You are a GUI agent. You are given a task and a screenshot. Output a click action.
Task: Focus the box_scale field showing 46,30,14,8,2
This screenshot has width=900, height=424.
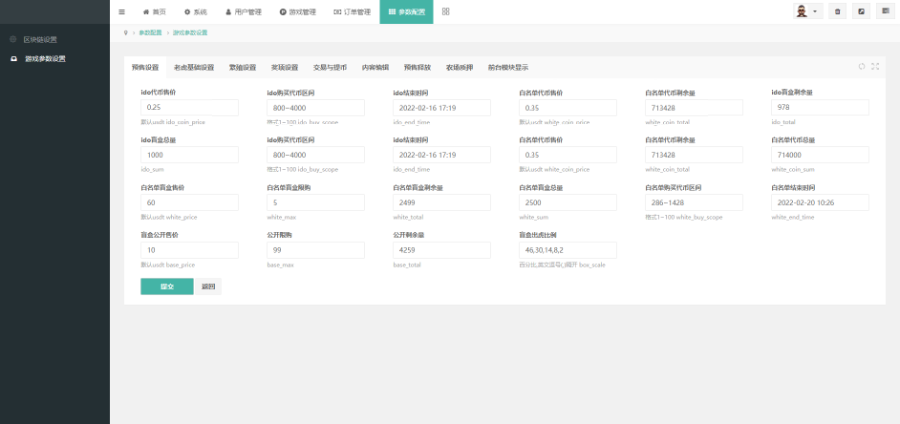[568, 250]
